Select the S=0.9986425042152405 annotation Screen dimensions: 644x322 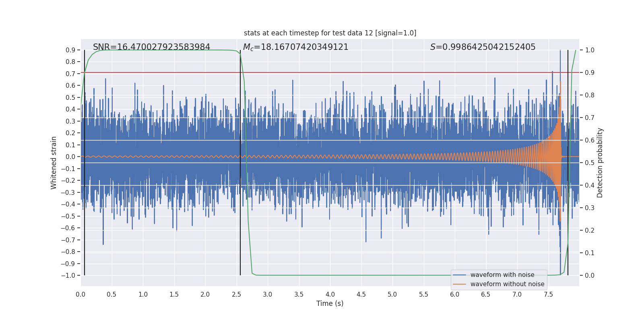click(483, 47)
